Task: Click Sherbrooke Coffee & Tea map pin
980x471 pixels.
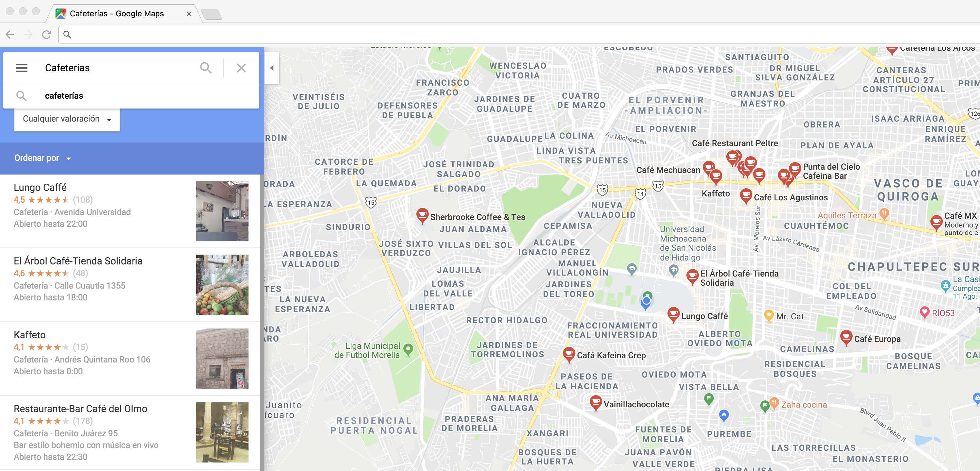Action: coord(422,215)
